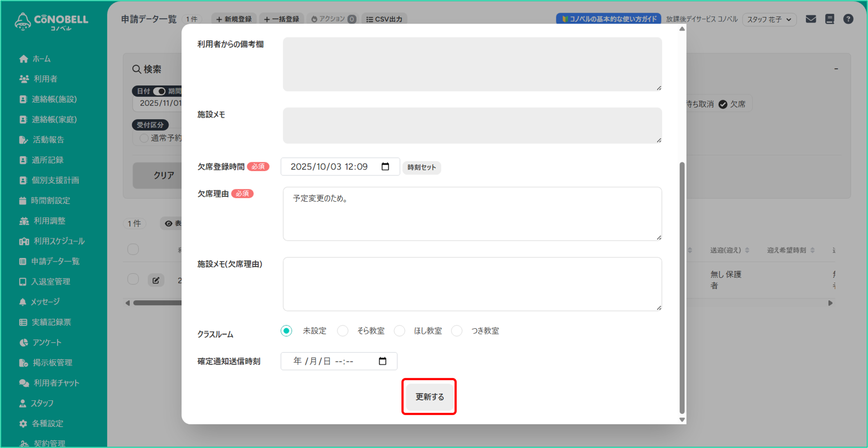Image resolution: width=868 pixels, height=448 pixels.
Task: Choose the つき教室 radio option
Action: tap(457, 330)
